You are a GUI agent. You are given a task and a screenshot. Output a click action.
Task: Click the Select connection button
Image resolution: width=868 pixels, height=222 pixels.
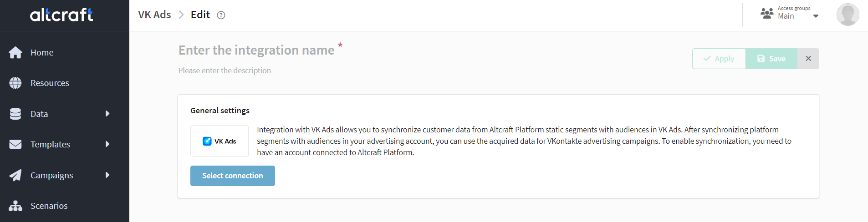point(233,176)
